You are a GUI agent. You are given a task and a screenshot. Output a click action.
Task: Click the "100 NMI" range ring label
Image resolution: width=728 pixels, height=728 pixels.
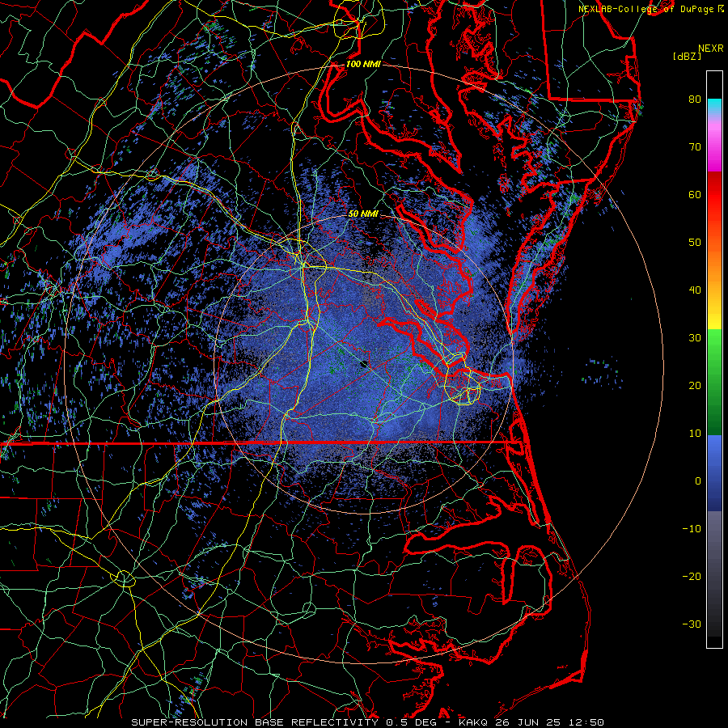pos(363,64)
